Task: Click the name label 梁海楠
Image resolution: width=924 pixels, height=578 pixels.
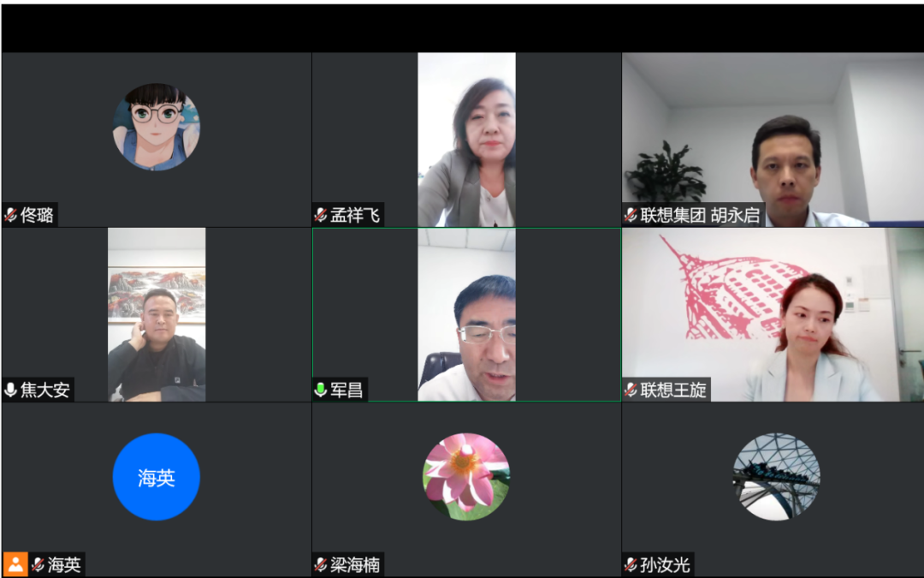Action: pyautogui.click(x=355, y=565)
